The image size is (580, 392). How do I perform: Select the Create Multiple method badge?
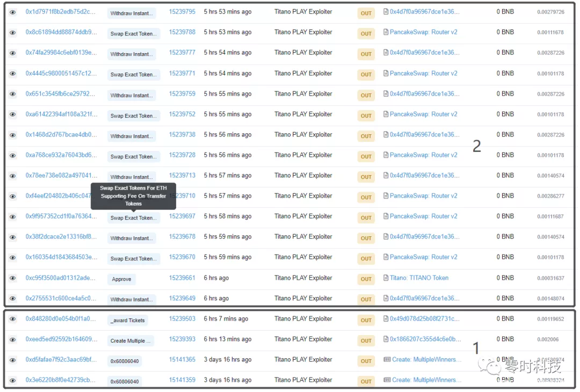131,341
